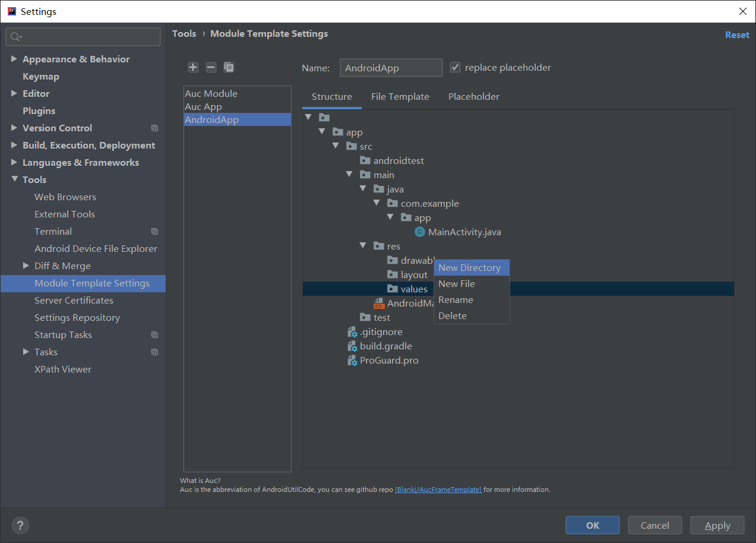Switch to the File Template tab

point(400,97)
